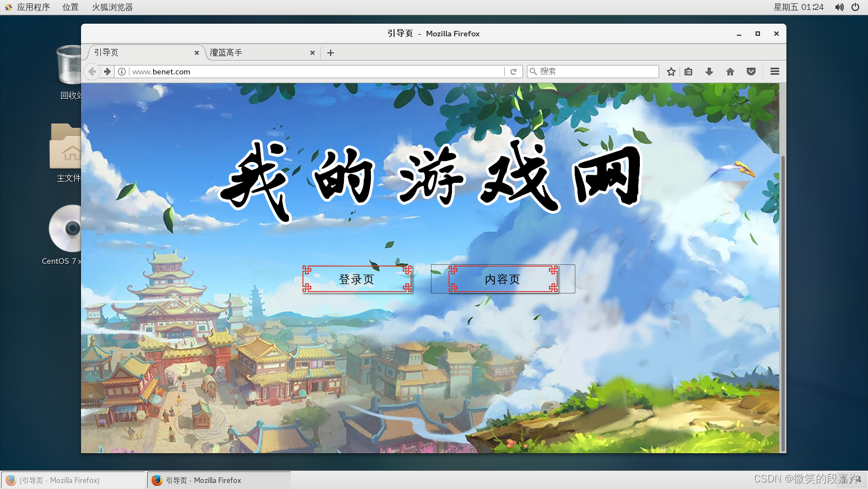
Task: Click the www.benet.com address field
Action: 317,72
